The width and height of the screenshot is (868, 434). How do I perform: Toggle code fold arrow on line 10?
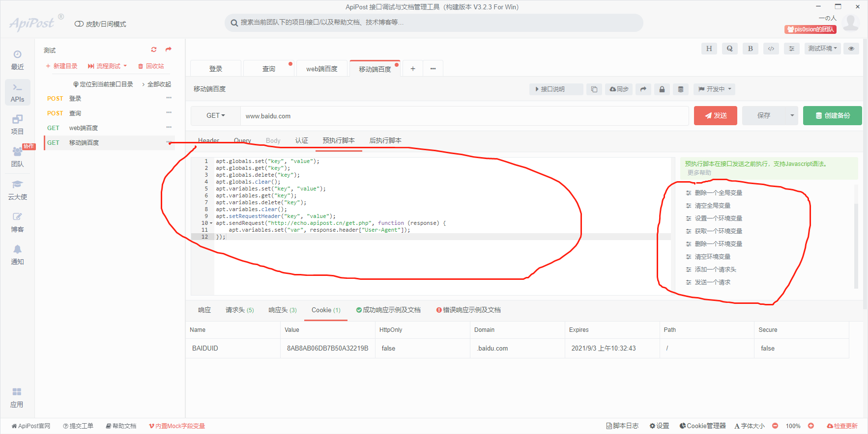tap(211, 223)
